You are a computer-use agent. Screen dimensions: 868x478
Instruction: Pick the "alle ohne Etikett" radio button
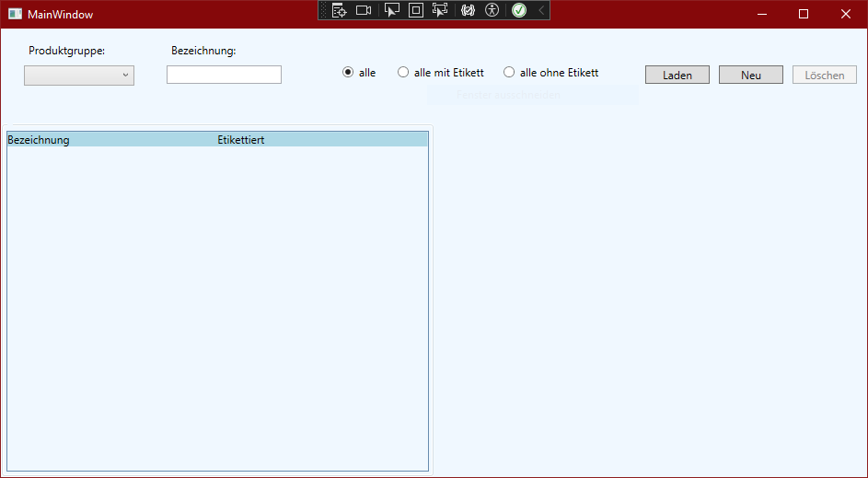pos(509,73)
